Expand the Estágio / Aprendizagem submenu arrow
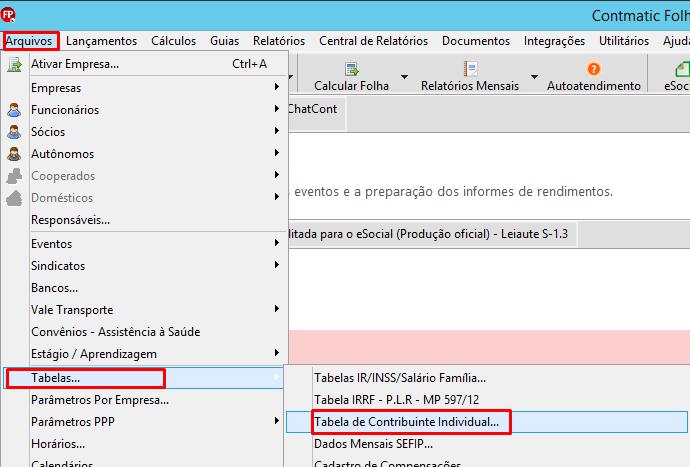This screenshot has height=467, width=690. tap(277, 353)
